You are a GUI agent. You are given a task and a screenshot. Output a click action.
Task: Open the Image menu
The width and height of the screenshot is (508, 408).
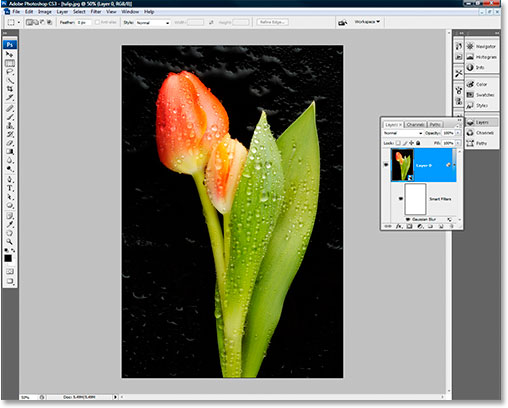tap(45, 12)
